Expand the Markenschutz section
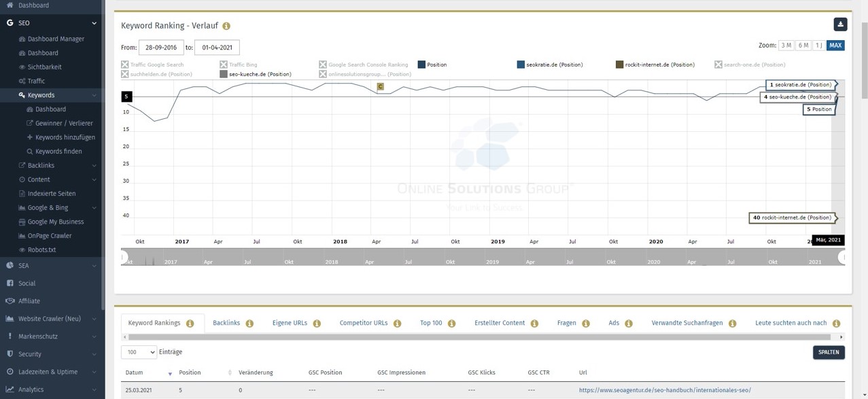Viewport: 868px width, 399px height. [x=94, y=336]
